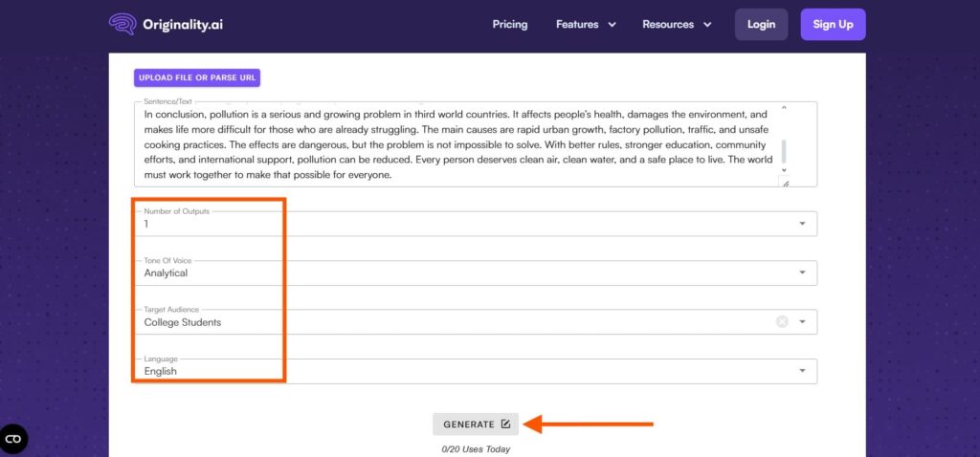Image resolution: width=980 pixels, height=457 pixels.
Task: Open the Resources menu
Action: 677,25
